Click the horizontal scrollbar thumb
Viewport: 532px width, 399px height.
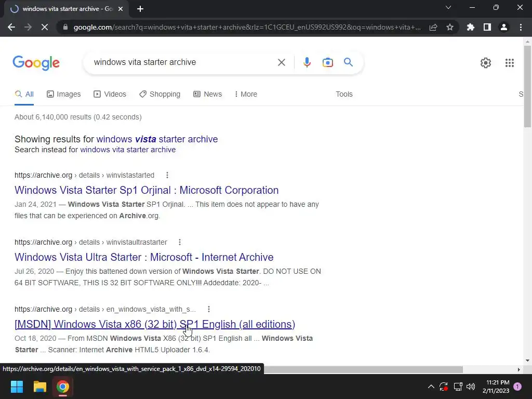[363, 369]
